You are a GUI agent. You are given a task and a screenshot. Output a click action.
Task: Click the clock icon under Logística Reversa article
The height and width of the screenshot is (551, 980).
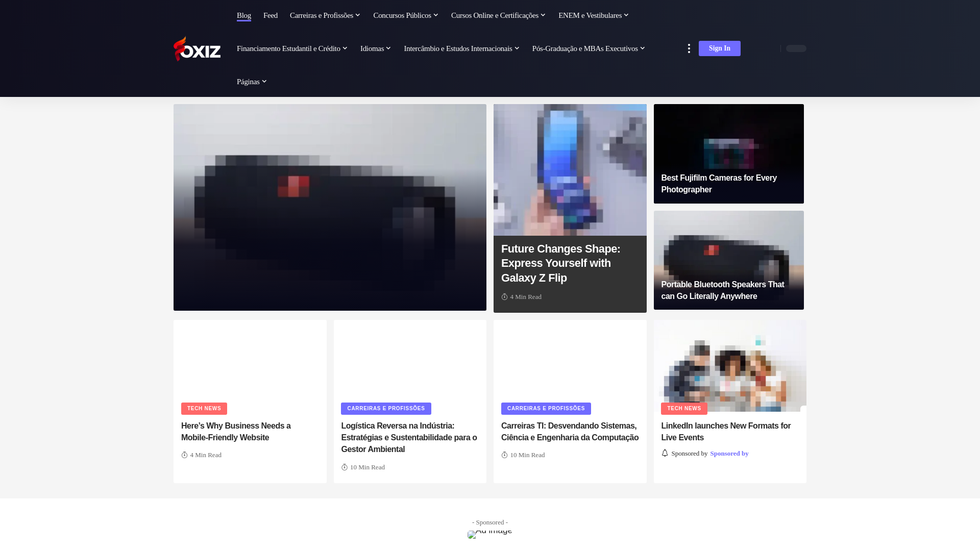[344, 467]
